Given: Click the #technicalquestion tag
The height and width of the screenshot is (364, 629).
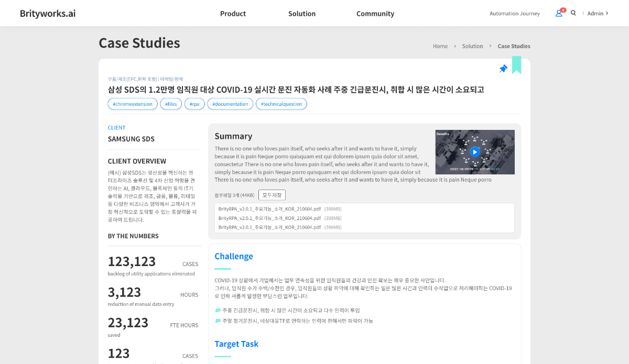Looking at the screenshot, I should coord(281,104).
